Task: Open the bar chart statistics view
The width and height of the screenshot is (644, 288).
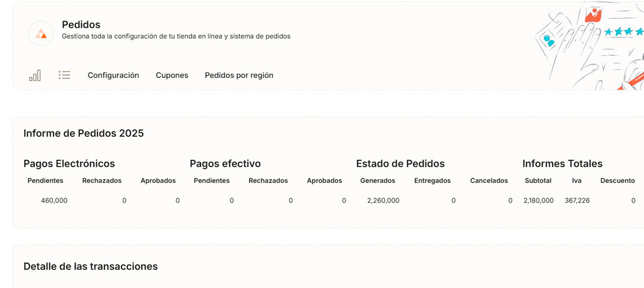Action: 35,76
